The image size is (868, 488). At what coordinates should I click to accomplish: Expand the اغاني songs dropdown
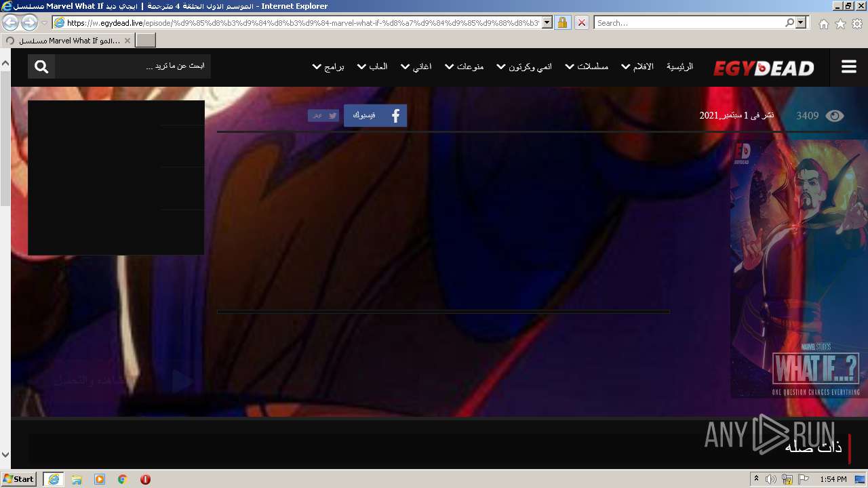point(416,66)
